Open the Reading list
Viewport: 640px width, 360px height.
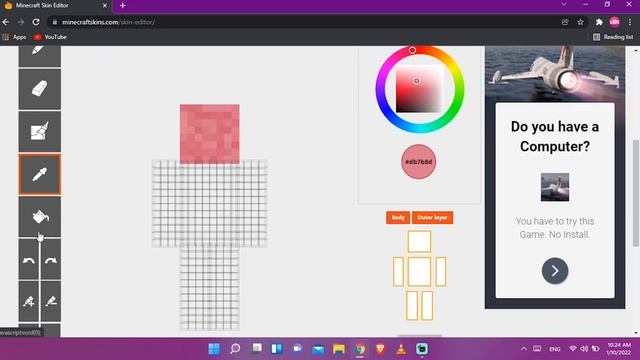[x=613, y=37]
